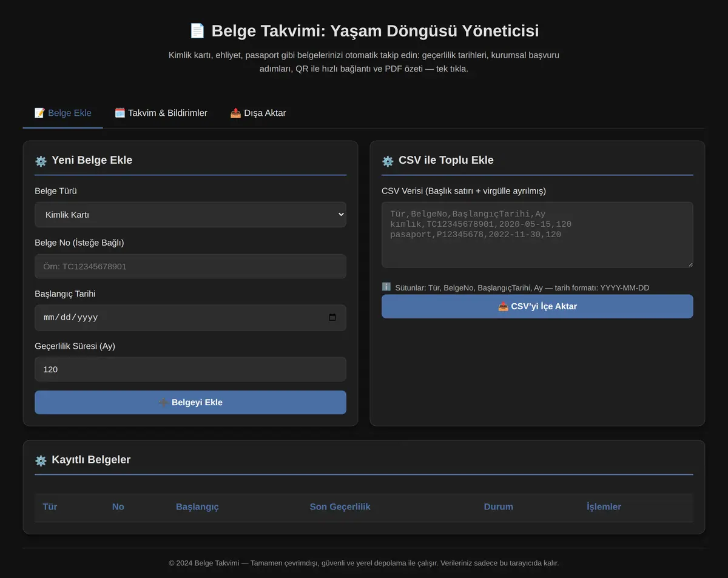Click the Başlangıç Tarihi date field
Image resolution: width=728 pixels, height=578 pixels.
(190, 318)
